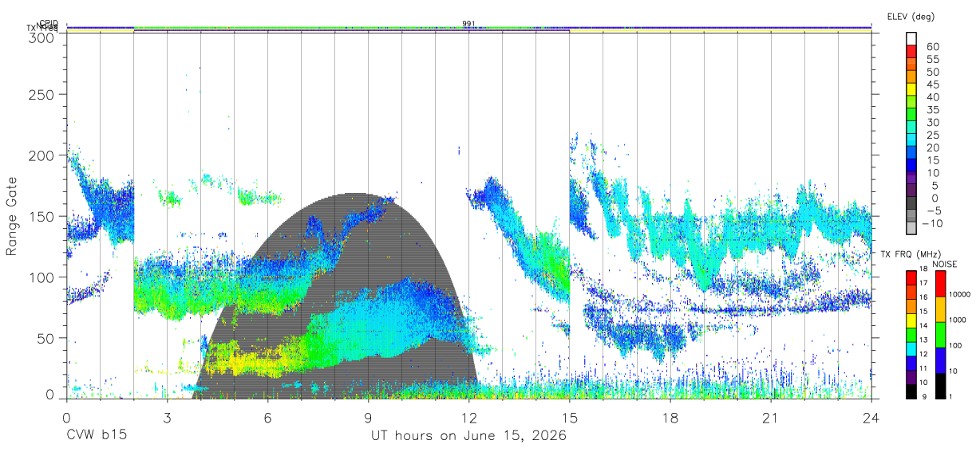980x452 pixels.
Task: Click the "200" range gate axis tick
Action: pyautogui.click(x=41, y=155)
